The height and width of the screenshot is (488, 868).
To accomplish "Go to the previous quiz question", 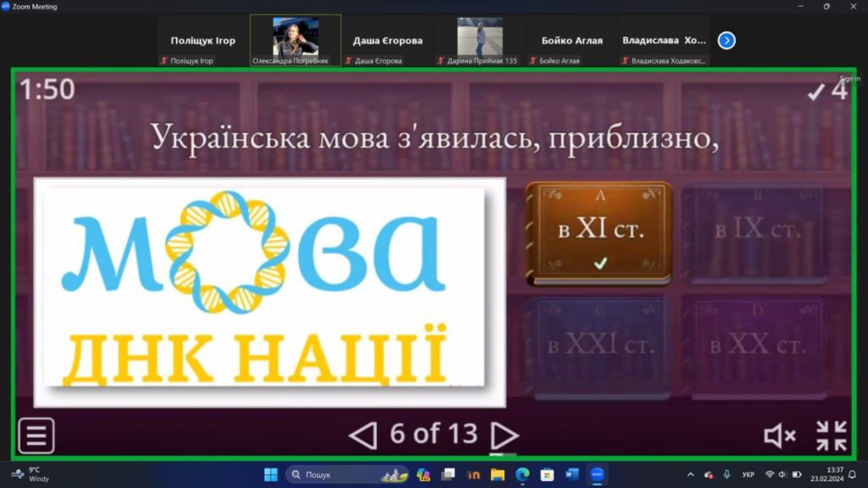I will [x=363, y=435].
